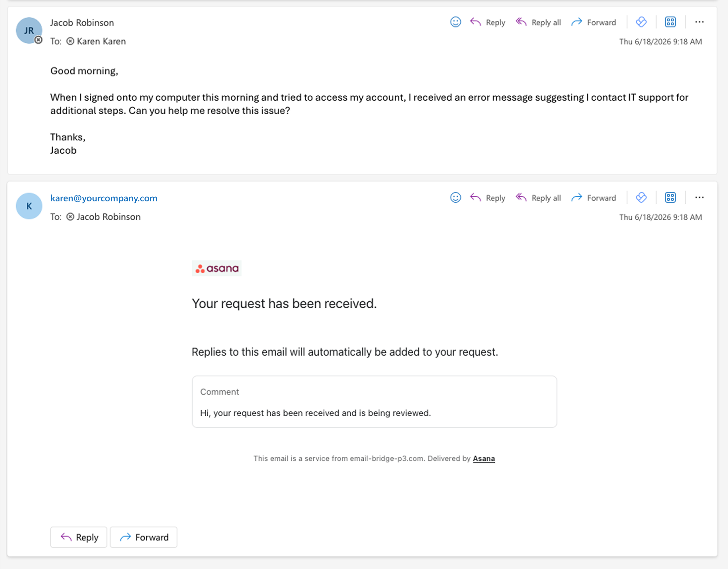Forward the Asana email from its header
Screen dimensions: 728x569
click(593, 198)
